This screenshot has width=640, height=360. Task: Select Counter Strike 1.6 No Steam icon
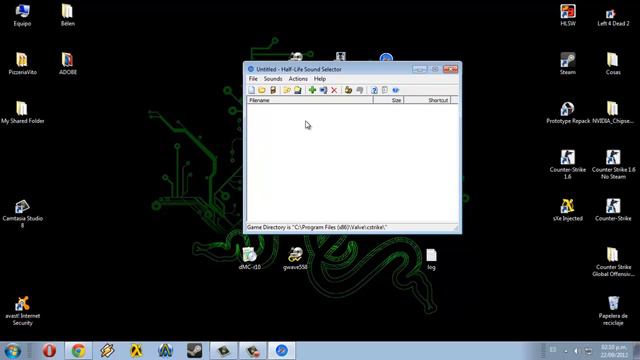(x=613, y=164)
